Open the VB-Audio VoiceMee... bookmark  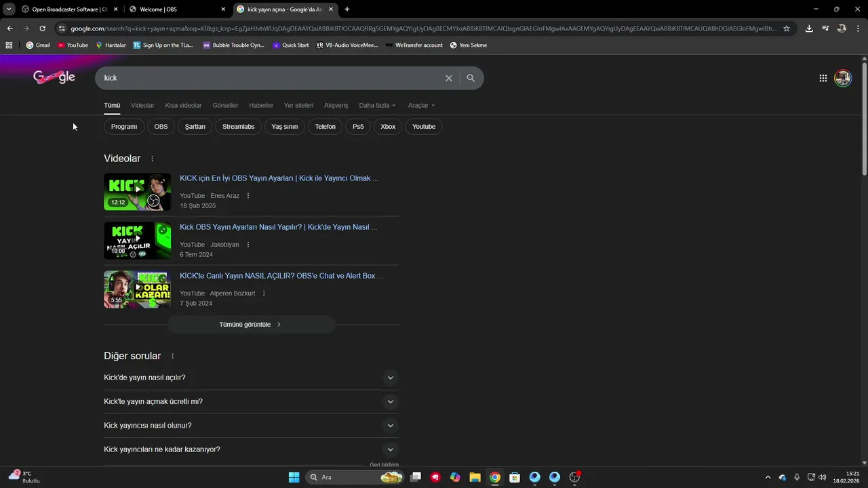click(x=347, y=45)
